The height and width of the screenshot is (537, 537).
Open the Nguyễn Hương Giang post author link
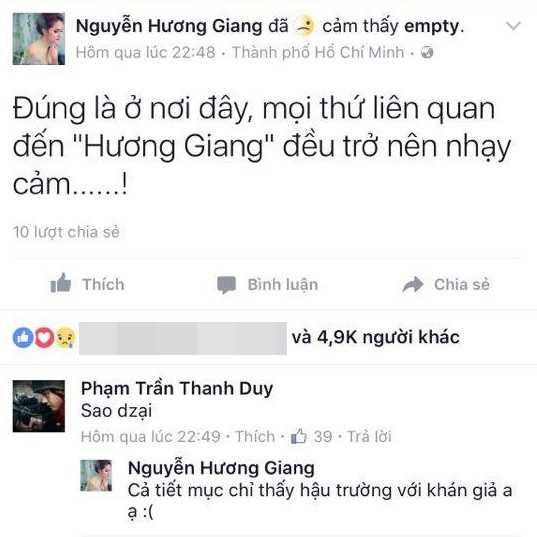coord(169,26)
